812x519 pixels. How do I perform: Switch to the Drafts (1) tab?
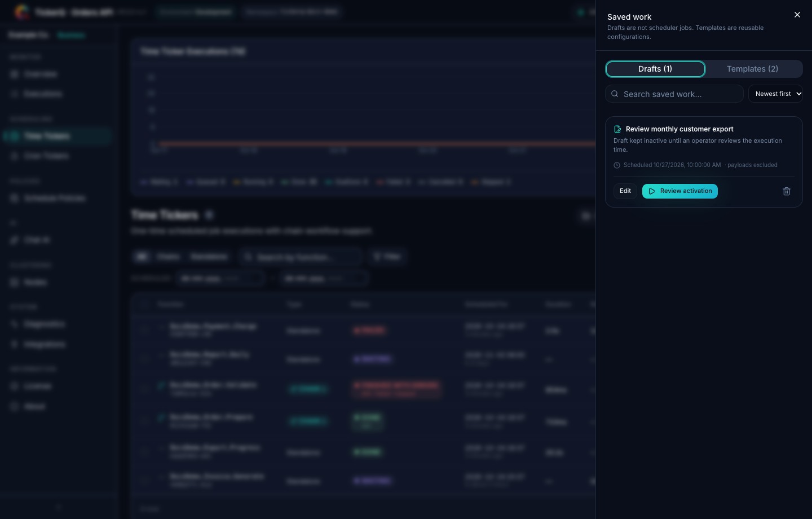tap(655, 69)
